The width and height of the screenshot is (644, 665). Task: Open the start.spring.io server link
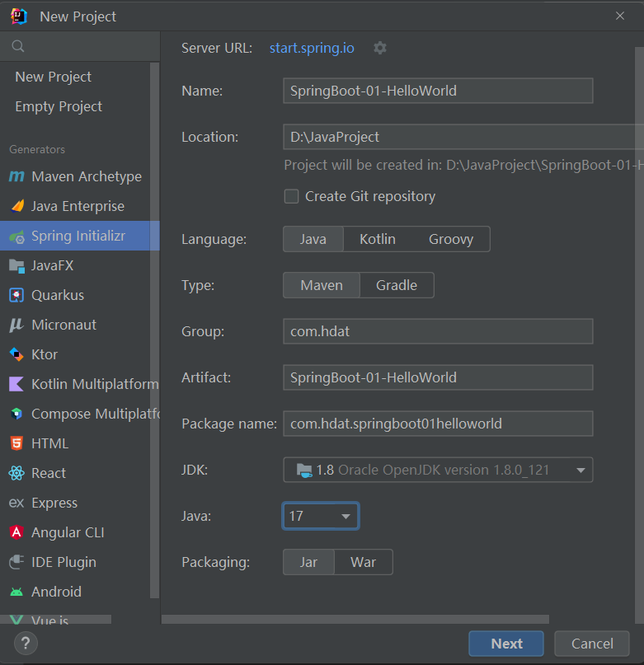tap(312, 48)
